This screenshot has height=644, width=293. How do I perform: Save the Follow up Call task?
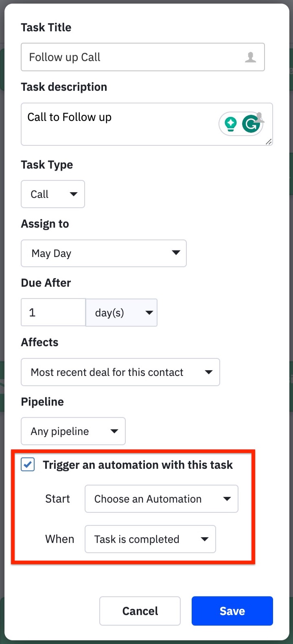[x=232, y=611]
